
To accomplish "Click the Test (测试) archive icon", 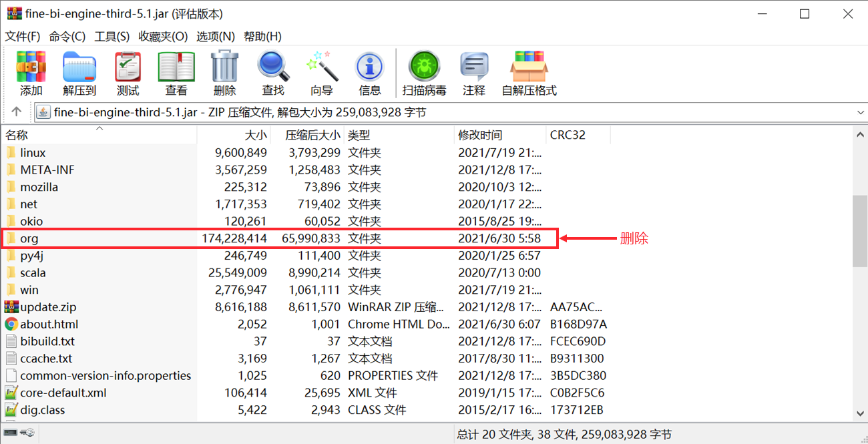I will [x=128, y=66].
